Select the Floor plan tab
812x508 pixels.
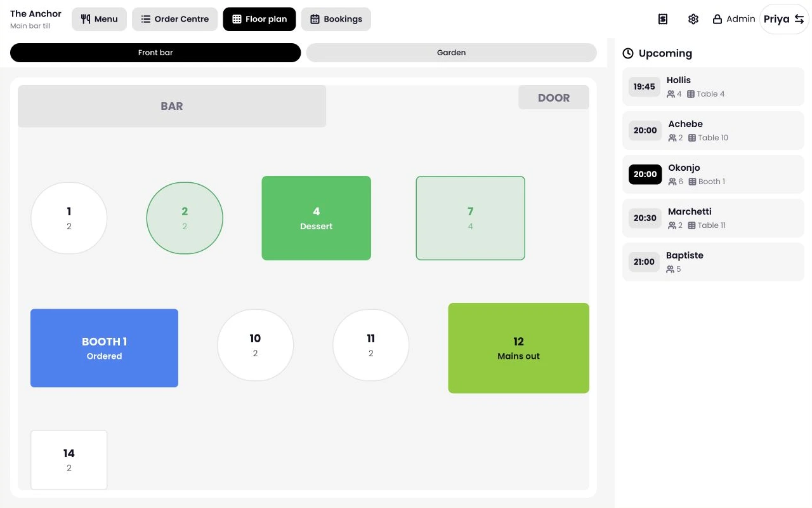[x=259, y=19]
